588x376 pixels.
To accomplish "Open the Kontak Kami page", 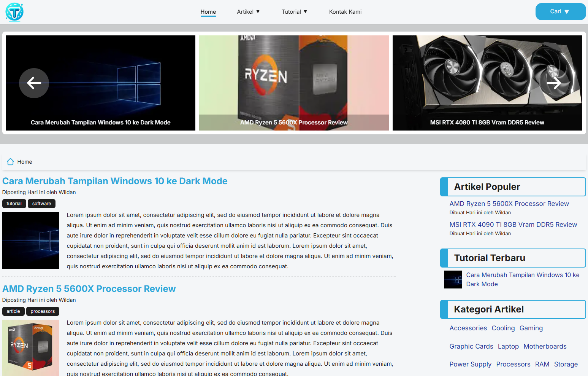I will (x=345, y=12).
